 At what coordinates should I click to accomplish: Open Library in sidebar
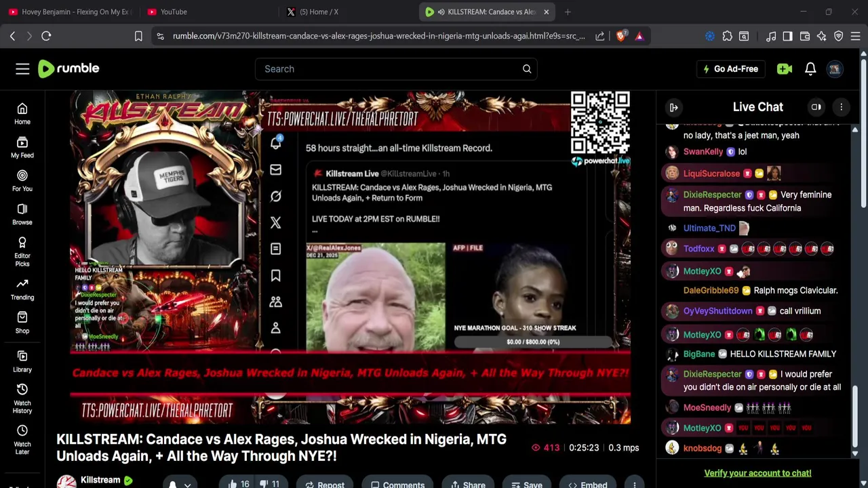pos(22,362)
